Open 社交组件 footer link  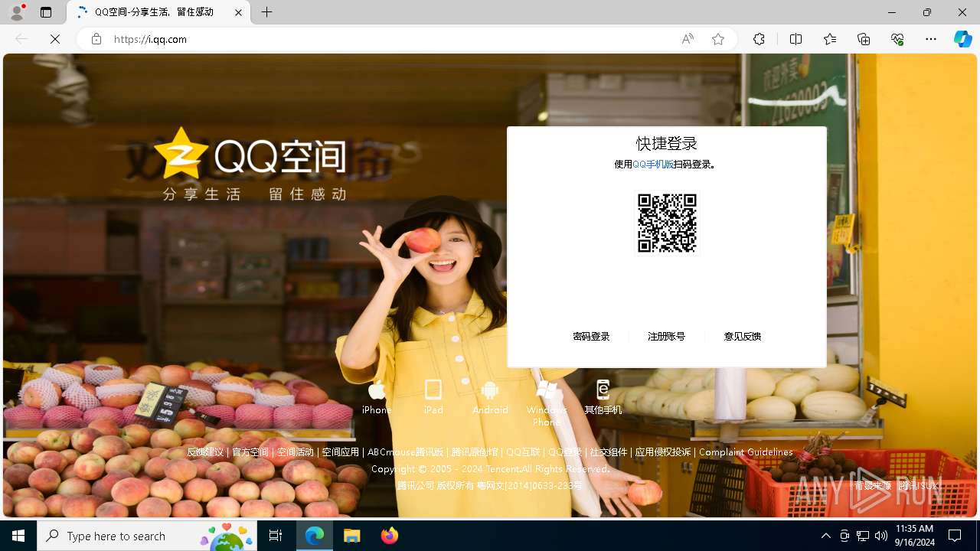[x=609, y=452]
